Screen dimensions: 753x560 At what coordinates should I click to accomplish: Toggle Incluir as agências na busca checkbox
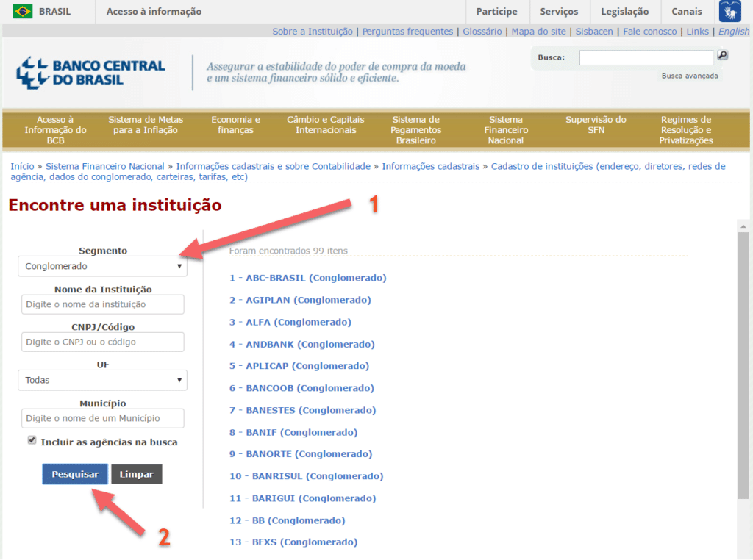pyautogui.click(x=32, y=440)
